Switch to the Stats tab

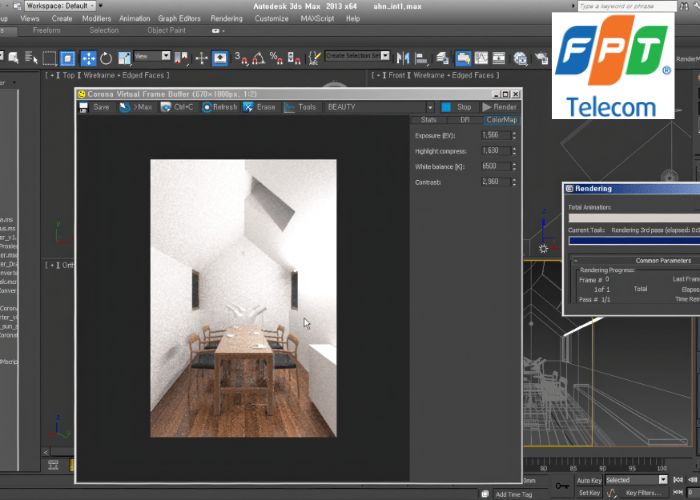point(429,120)
